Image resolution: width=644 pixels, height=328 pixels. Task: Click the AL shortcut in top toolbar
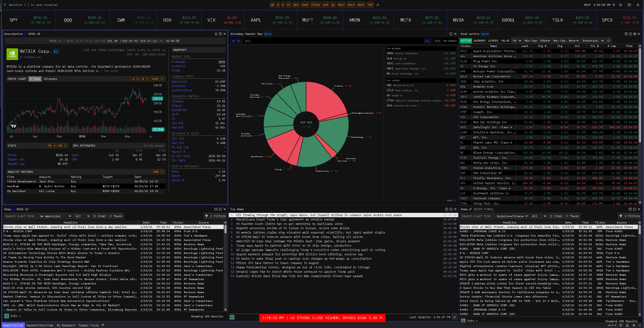[x=333, y=5]
